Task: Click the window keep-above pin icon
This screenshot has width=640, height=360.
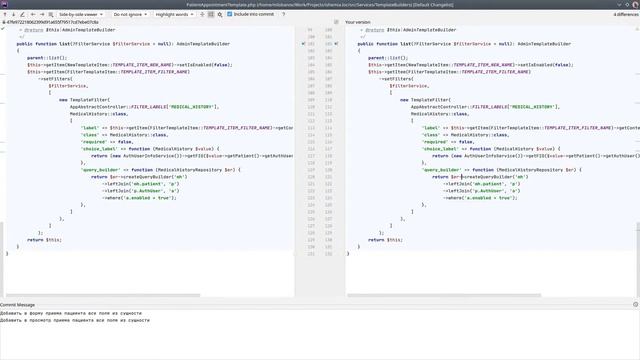Action: click(x=627, y=4)
